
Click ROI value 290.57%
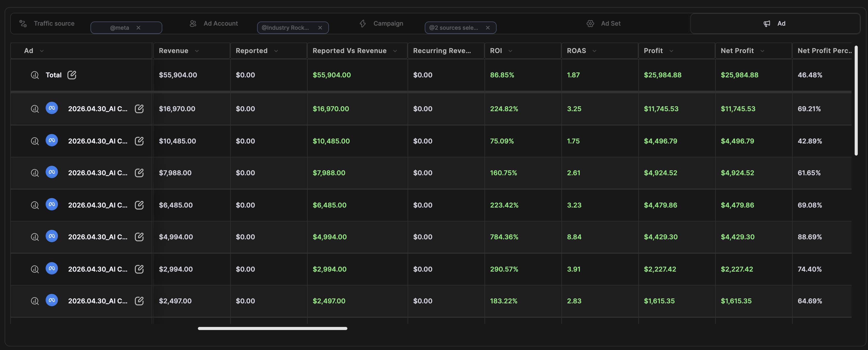[x=504, y=269]
